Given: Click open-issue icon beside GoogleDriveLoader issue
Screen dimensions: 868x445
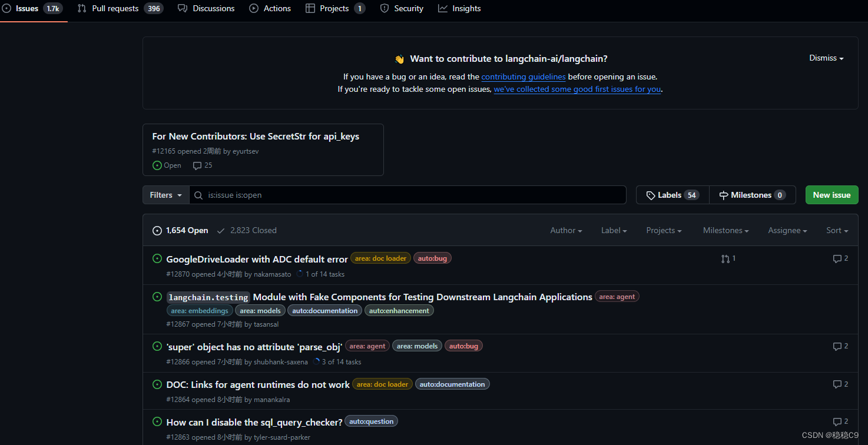Looking at the screenshot, I should [157, 258].
